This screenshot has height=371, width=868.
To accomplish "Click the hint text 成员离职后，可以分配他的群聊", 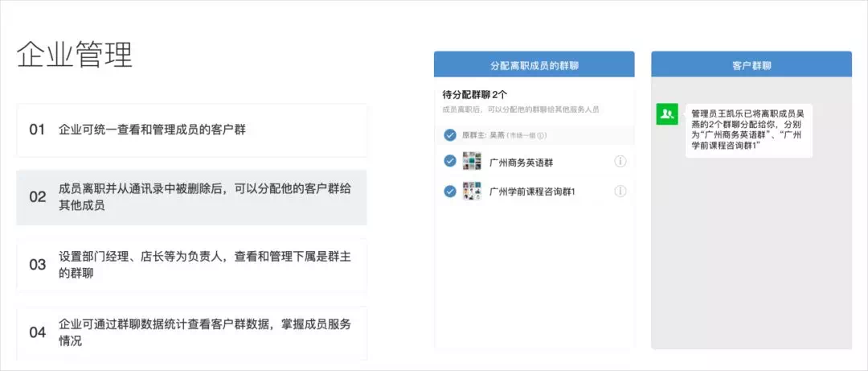I will click(520, 109).
